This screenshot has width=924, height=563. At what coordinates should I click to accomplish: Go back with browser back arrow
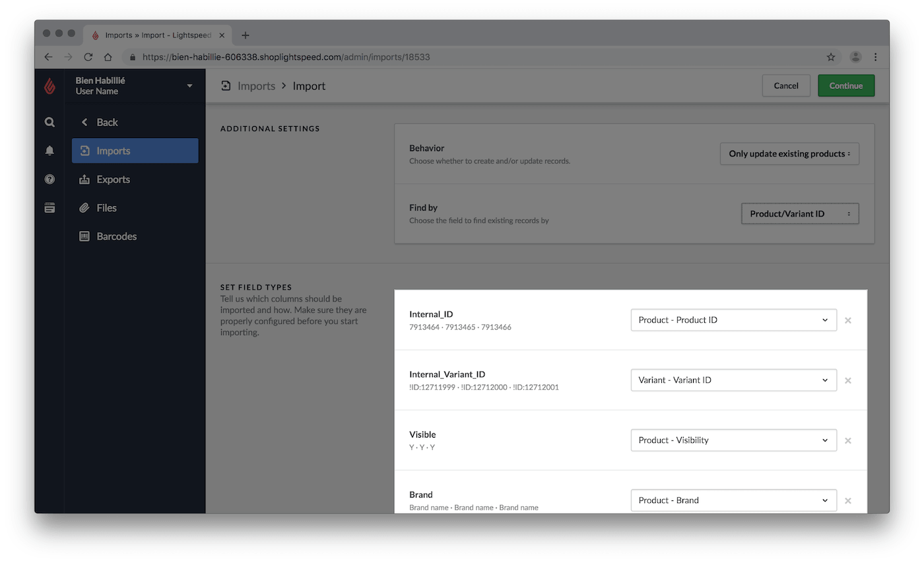[x=48, y=57]
